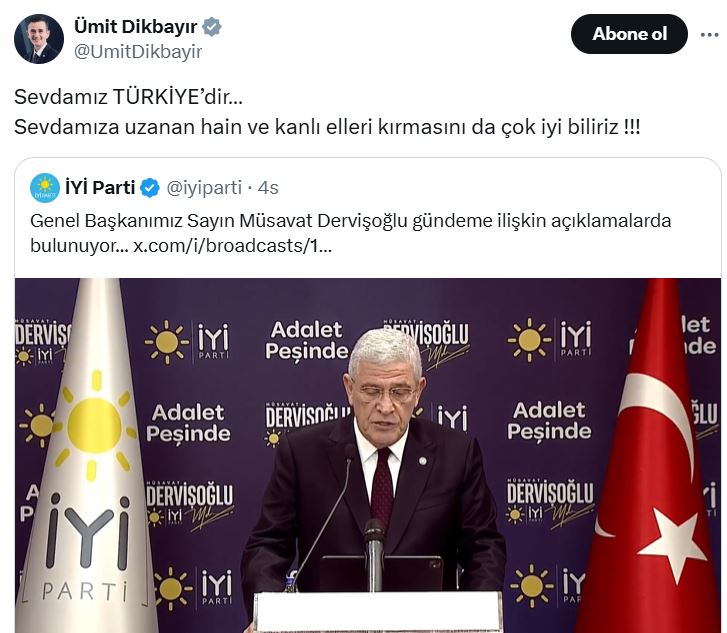Image resolution: width=727 pixels, height=633 pixels.
Task: Open the İYİ Parti account name
Action: [100, 188]
